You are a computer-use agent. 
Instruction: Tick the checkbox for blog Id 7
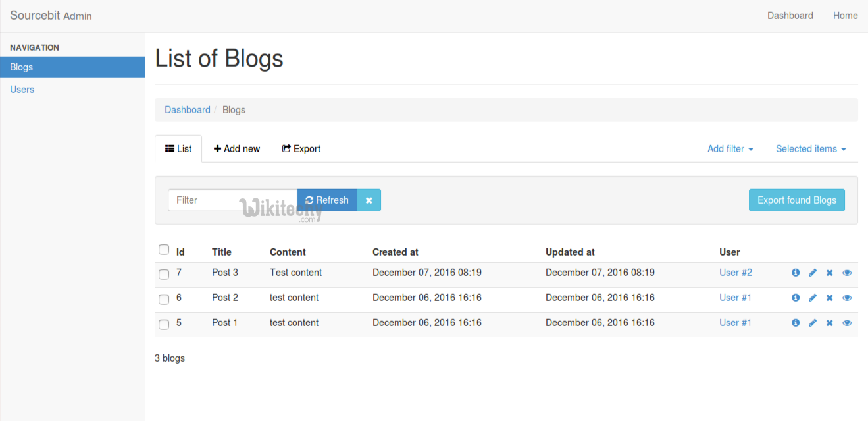(x=164, y=274)
